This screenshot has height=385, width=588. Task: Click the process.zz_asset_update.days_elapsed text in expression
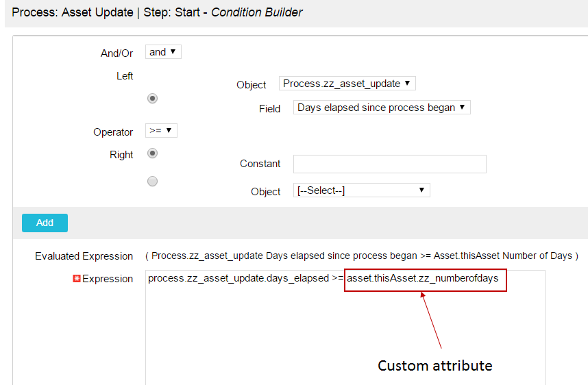tap(238, 279)
